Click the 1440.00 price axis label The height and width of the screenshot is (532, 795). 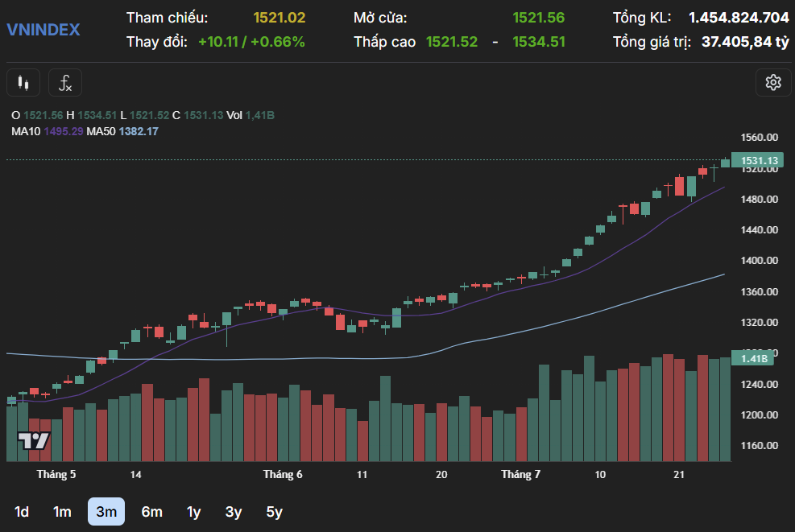click(759, 230)
